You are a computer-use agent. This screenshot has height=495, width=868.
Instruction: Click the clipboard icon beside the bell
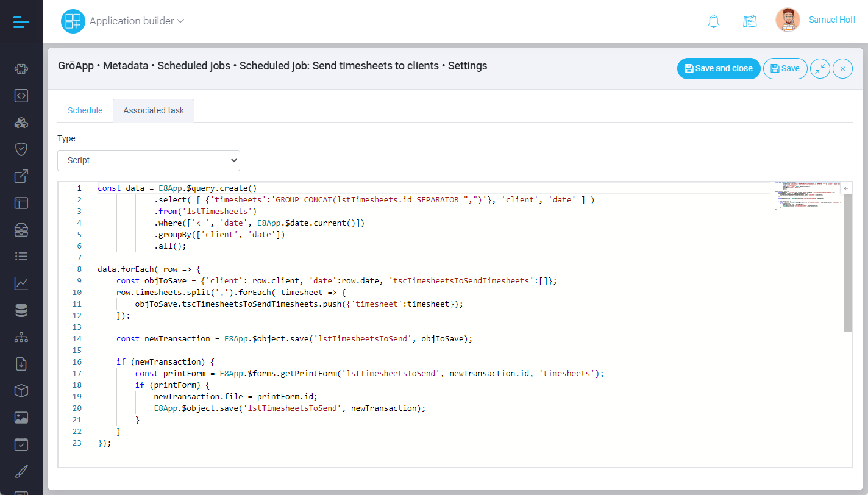[x=750, y=21]
